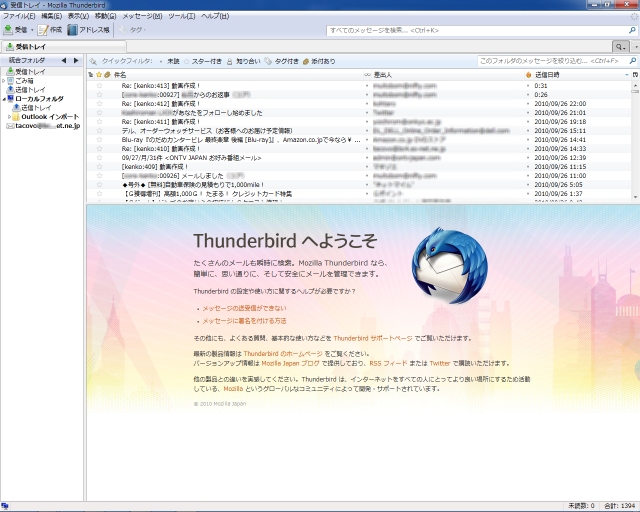Sort by junk status column icon
Viewport: 640px width, 512px height.
coord(529,75)
